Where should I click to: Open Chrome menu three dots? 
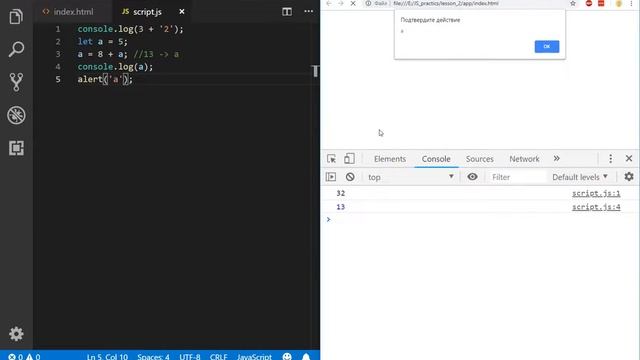click(x=631, y=3)
